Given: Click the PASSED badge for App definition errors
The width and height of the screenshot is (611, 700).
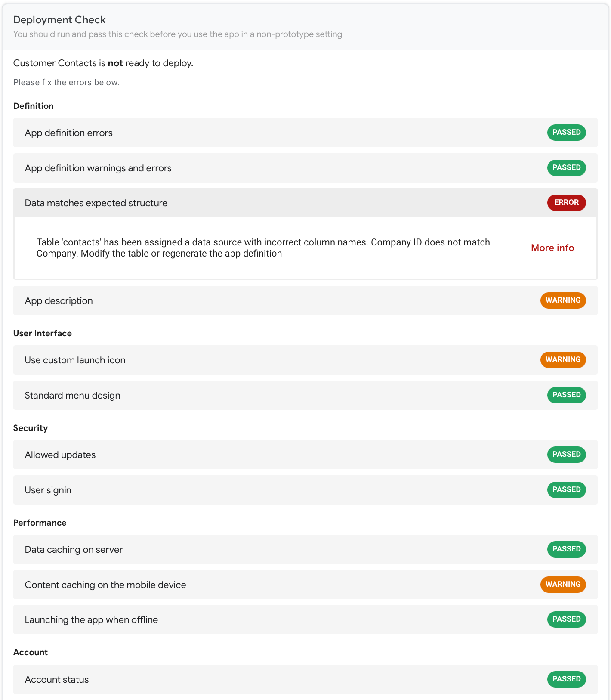Looking at the screenshot, I should [x=566, y=132].
